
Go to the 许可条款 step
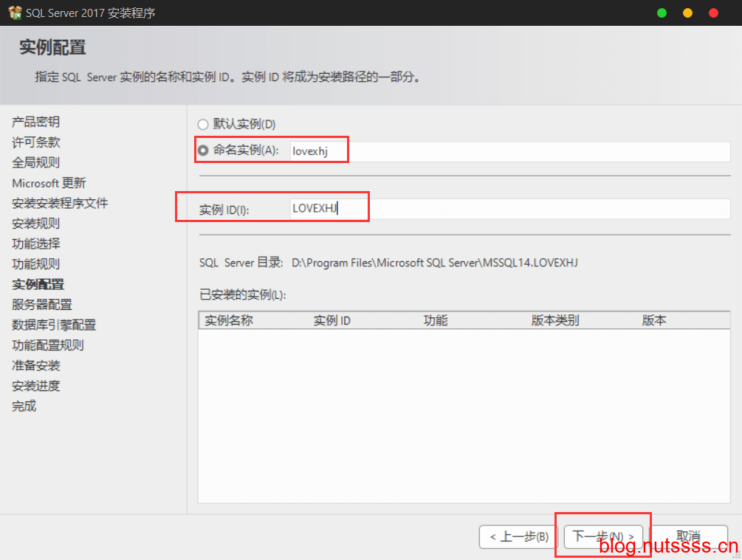[36, 142]
